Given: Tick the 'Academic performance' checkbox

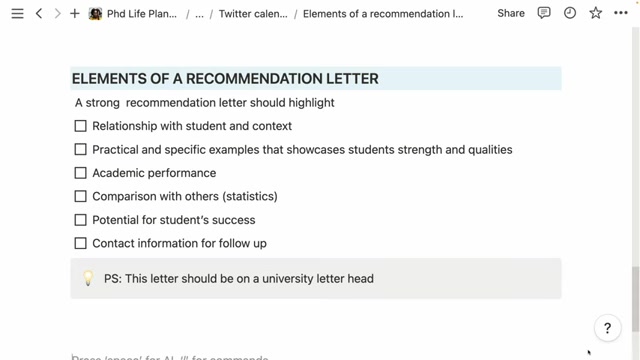Looking at the screenshot, I should [x=80, y=173].
